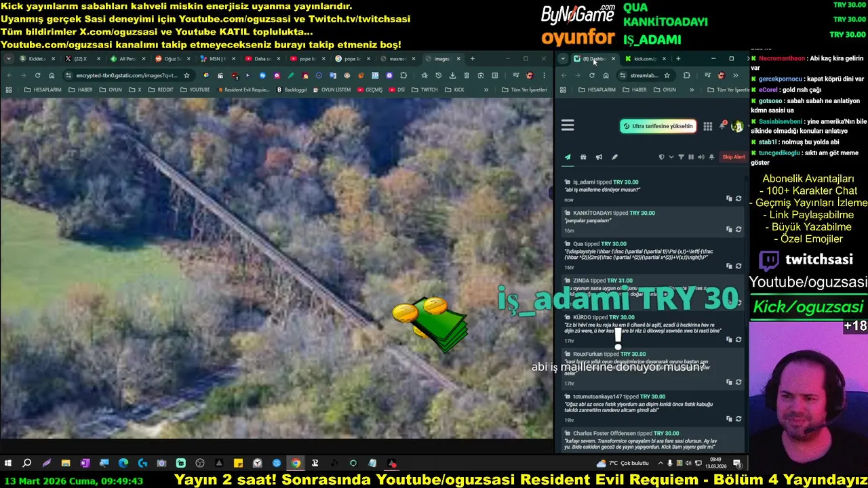Open the right browser's apps grid shortcut
Viewport: 868px width, 488px height.
coord(564,89)
